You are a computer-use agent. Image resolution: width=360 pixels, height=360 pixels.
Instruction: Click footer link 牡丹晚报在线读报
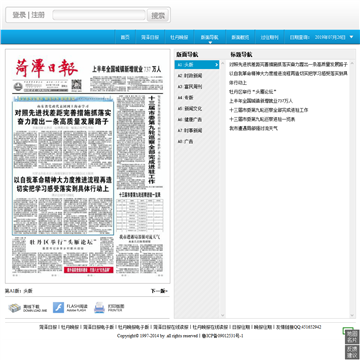(211, 327)
